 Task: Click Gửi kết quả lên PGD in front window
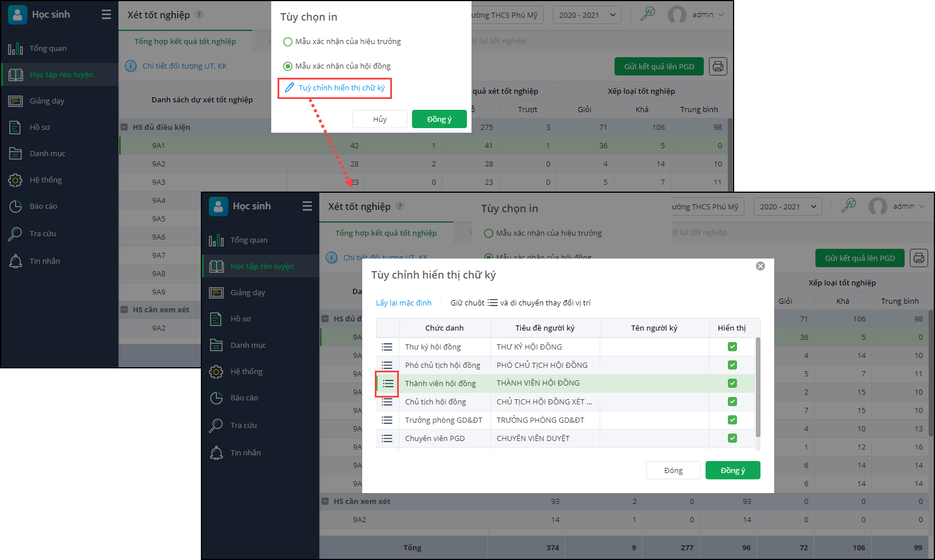(x=860, y=258)
